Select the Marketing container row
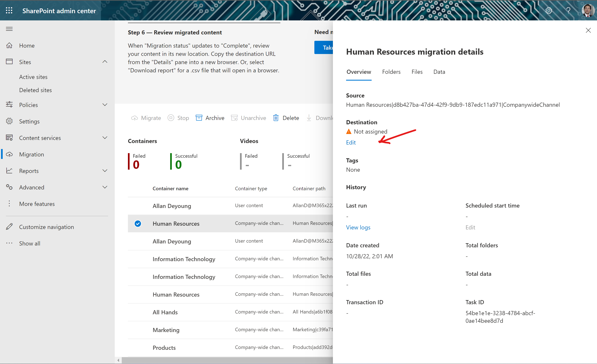The height and width of the screenshot is (364, 597). 166,330
